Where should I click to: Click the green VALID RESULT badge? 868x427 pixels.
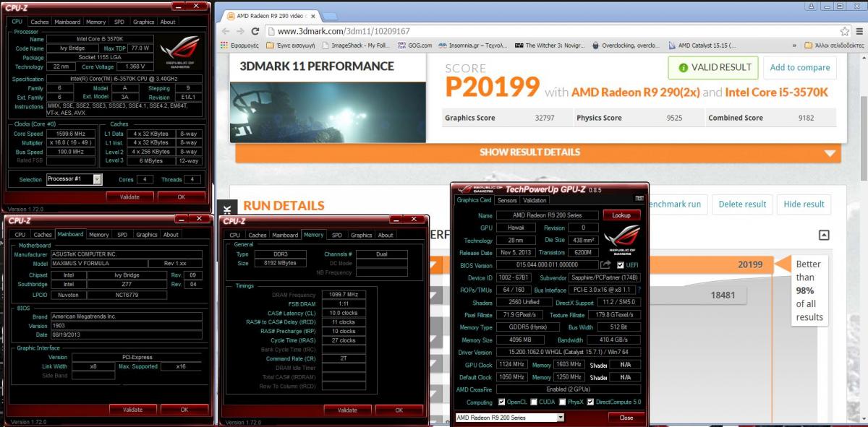(712, 67)
